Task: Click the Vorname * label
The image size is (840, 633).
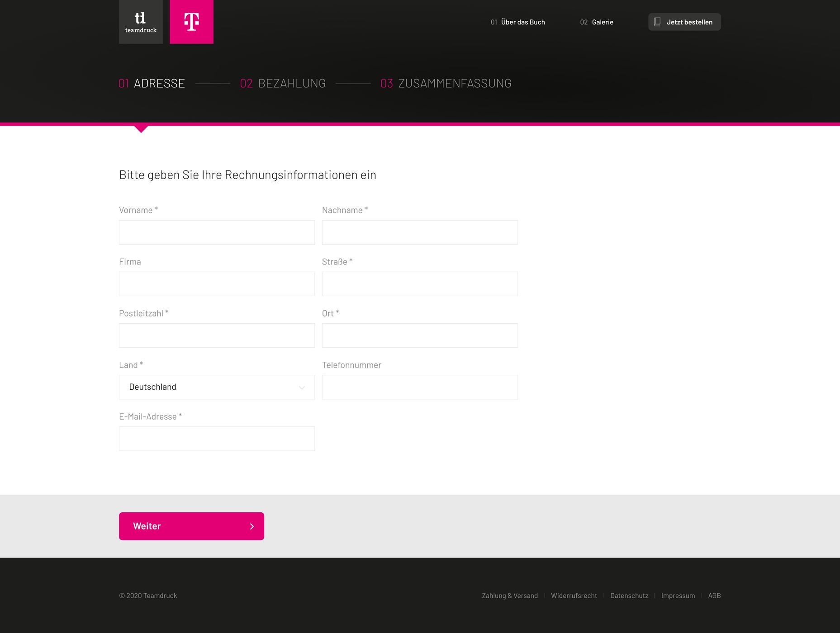Action: pyautogui.click(x=138, y=210)
